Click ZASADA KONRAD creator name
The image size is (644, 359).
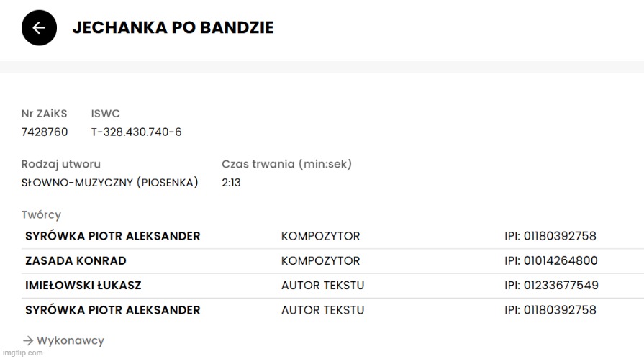coord(76,260)
